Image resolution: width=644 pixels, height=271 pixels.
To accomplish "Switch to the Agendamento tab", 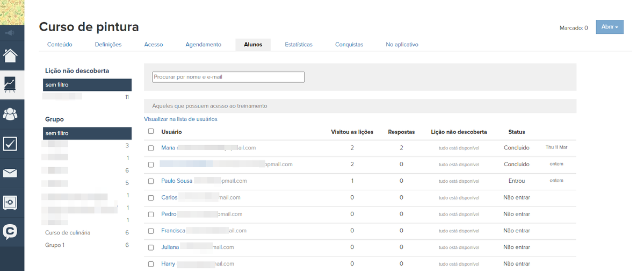I will pyautogui.click(x=203, y=45).
